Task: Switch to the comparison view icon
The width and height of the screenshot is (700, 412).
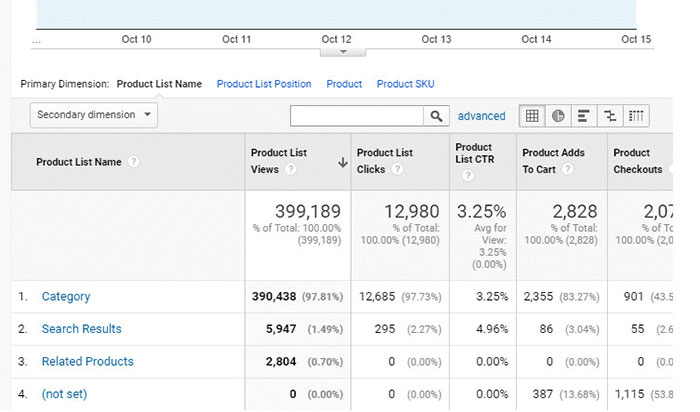Action: coord(610,116)
